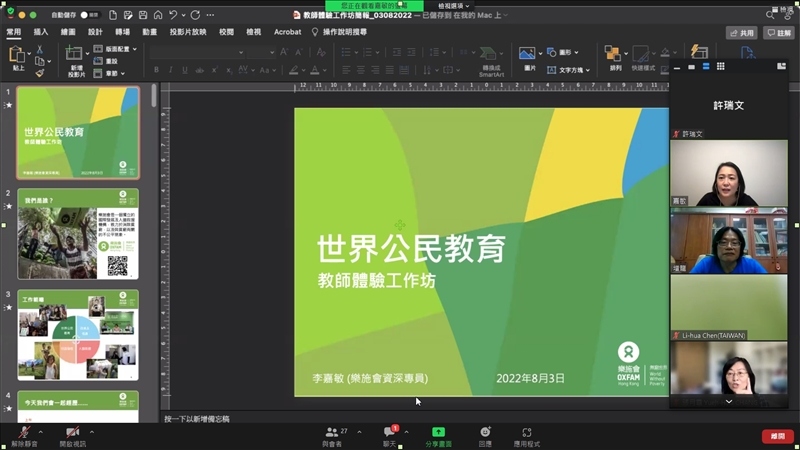
Task: Open the 與會者 participants panel
Action: pyautogui.click(x=332, y=433)
